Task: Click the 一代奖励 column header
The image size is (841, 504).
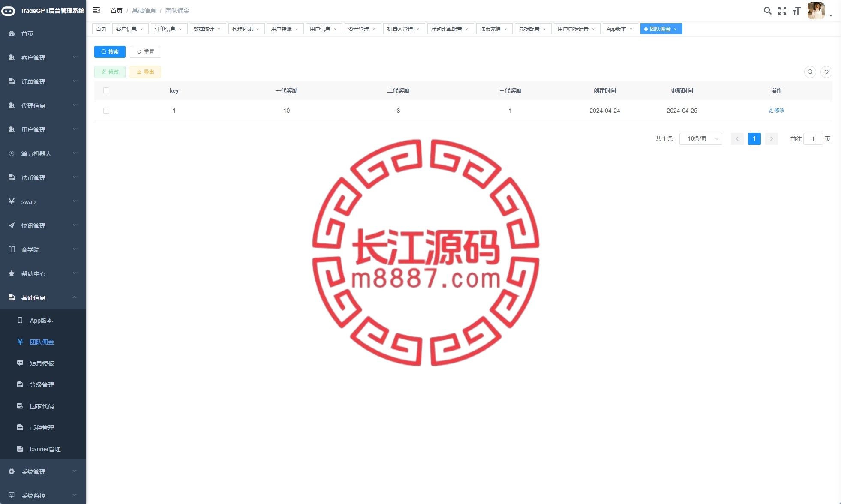Action: [286, 90]
